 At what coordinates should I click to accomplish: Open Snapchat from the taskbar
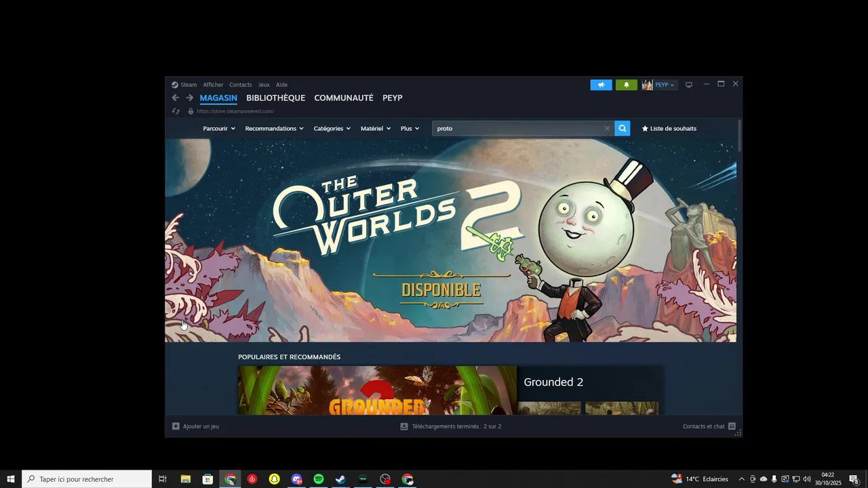point(274,479)
